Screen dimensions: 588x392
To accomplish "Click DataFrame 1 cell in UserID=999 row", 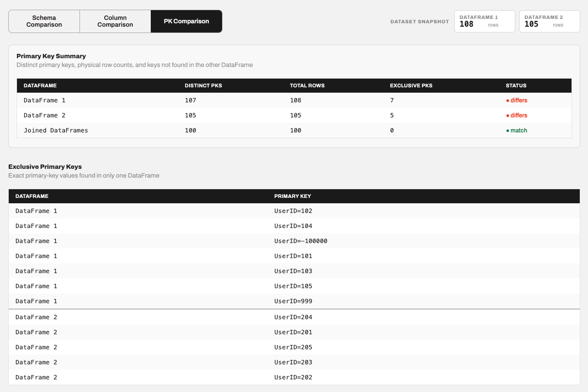I will click(x=36, y=301).
